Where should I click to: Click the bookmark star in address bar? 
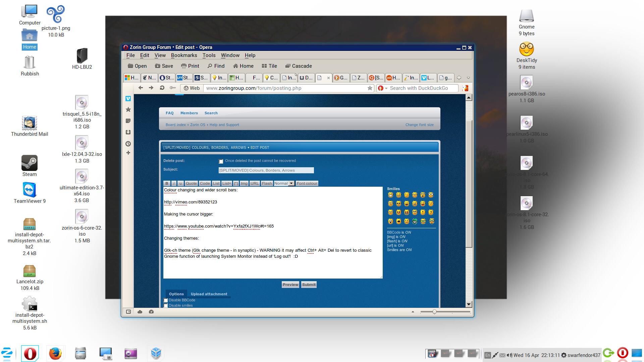[370, 88]
